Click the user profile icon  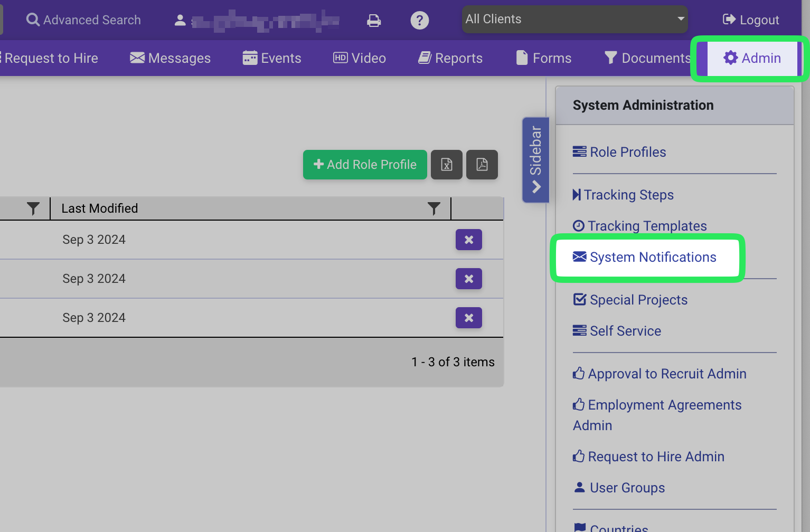pos(180,20)
